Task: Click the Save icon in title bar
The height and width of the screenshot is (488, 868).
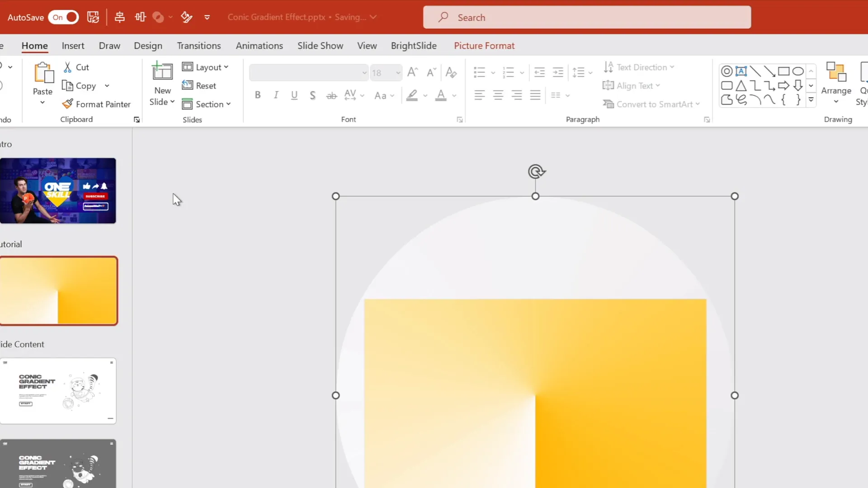Action: (x=93, y=17)
